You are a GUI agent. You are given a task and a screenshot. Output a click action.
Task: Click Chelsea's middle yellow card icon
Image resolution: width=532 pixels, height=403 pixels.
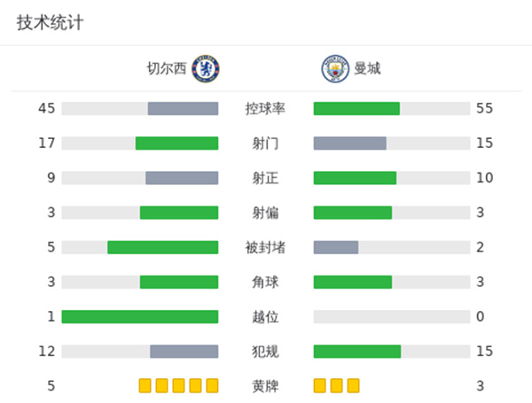[178, 385]
